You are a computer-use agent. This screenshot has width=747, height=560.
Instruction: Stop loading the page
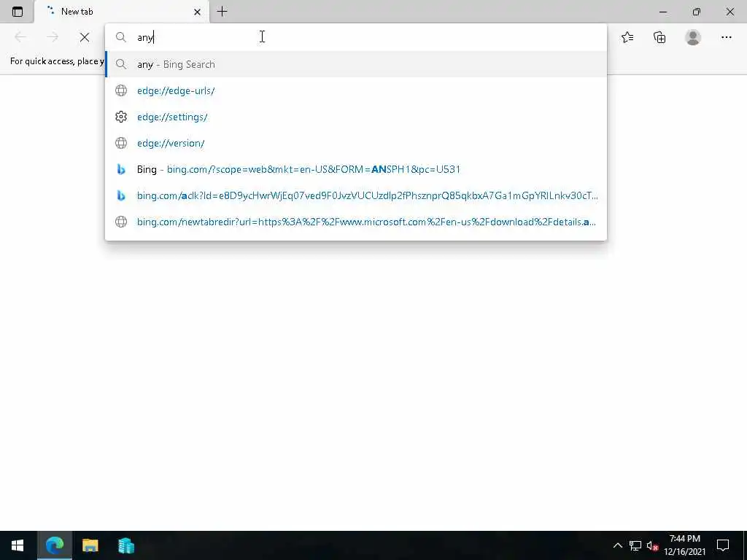click(85, 37)
